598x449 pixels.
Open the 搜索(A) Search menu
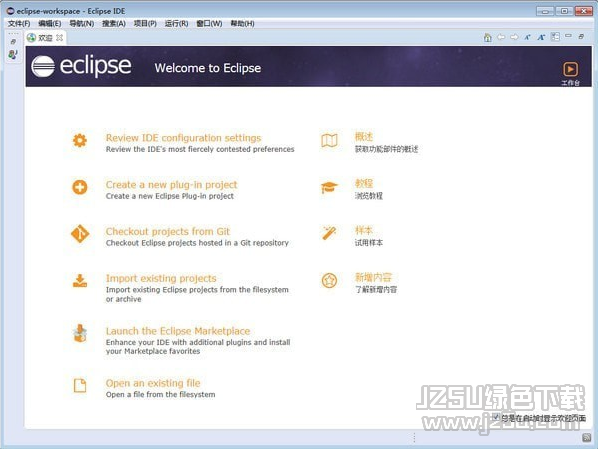114,24
